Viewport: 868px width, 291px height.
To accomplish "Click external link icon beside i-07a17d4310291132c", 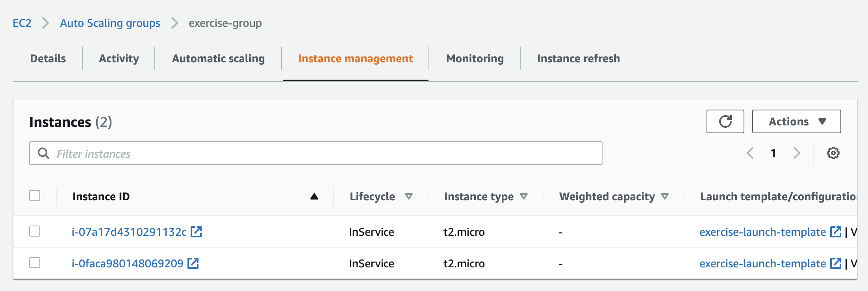I will [x=196, y=232].
